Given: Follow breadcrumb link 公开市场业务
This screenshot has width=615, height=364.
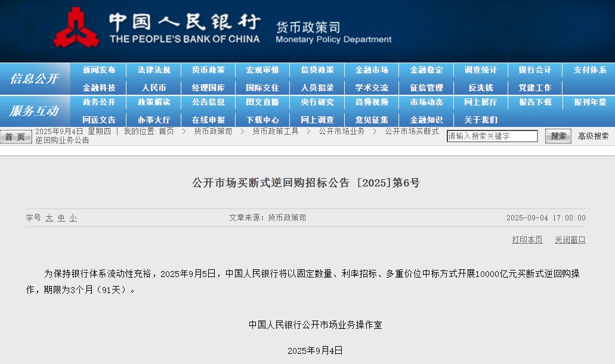Looking at the screenshot, I should coord(342,131).
